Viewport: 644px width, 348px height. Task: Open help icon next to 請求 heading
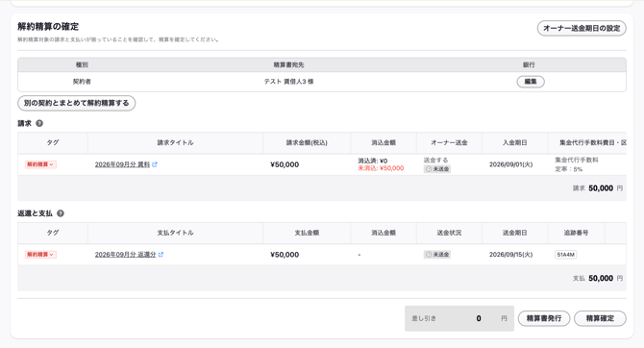click(39, 123)
